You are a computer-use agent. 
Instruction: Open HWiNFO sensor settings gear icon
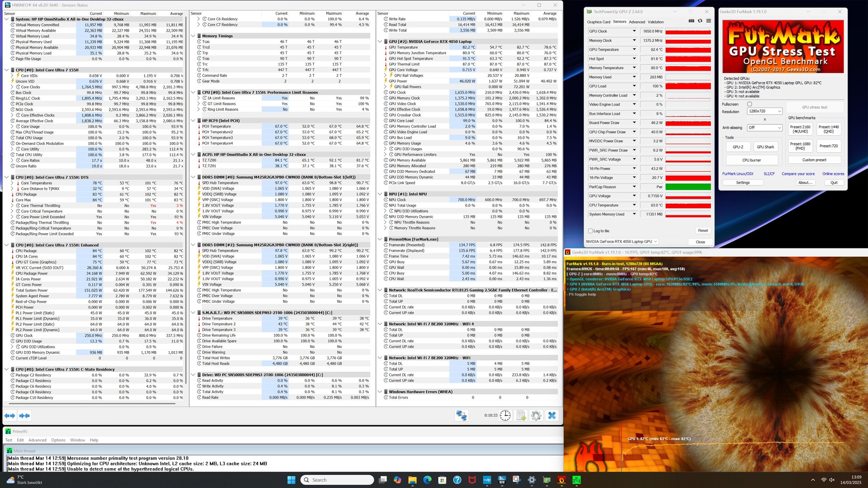[536, 415]
